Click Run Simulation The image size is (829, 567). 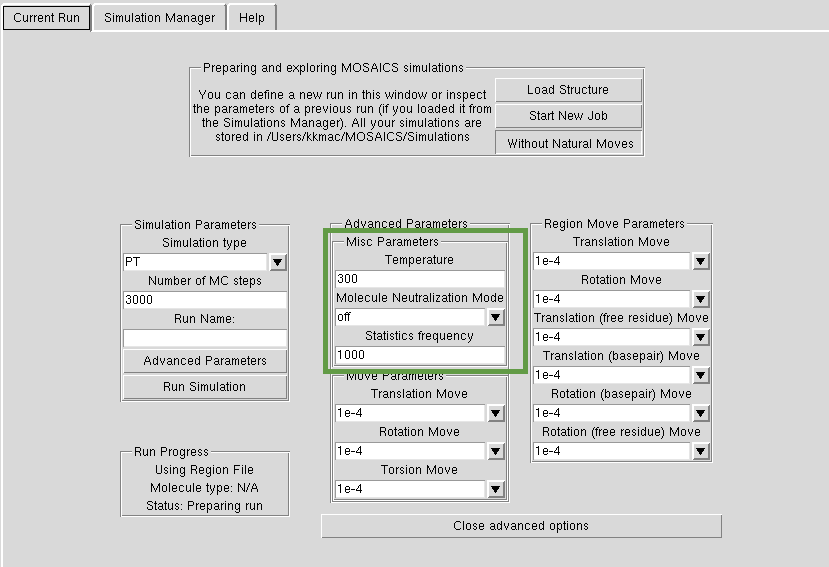tap(205, 387)
